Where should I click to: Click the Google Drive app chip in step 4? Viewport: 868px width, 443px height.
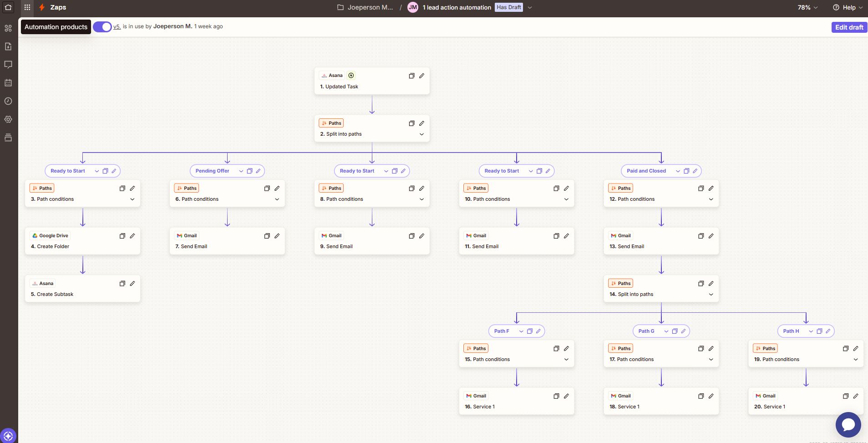[x=50, y=236]
